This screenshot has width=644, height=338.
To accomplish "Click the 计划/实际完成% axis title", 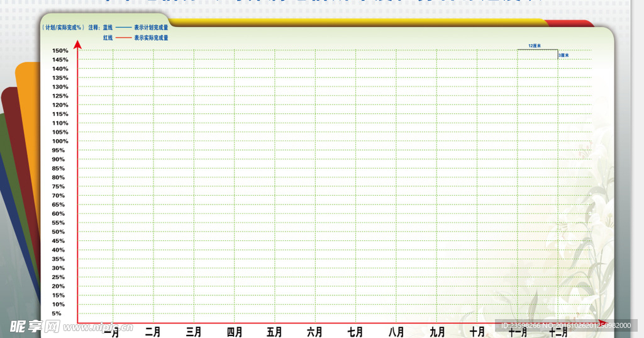I will [63, 28].
